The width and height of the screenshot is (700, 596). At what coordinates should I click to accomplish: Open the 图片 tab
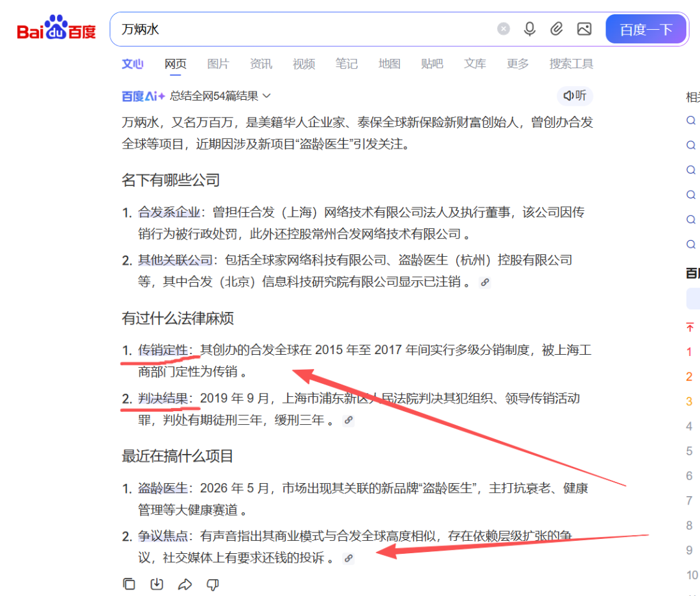point(218,64)
